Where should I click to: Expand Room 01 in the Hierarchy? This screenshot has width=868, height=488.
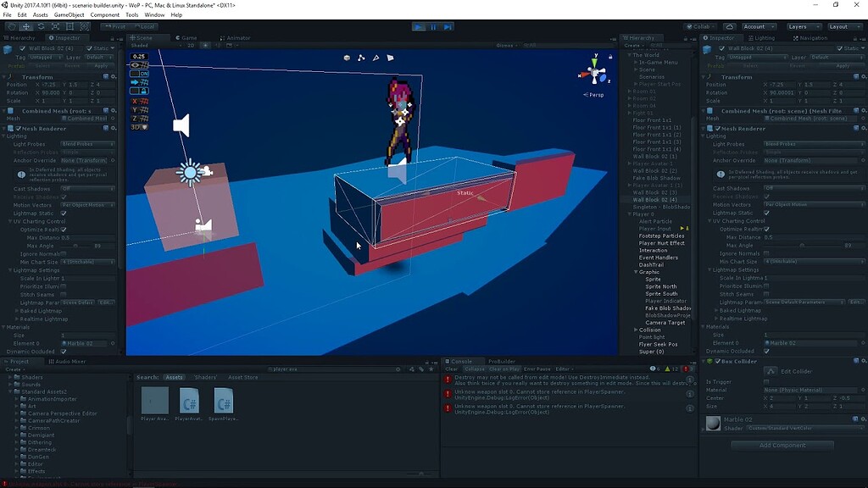tap(630, 91)
